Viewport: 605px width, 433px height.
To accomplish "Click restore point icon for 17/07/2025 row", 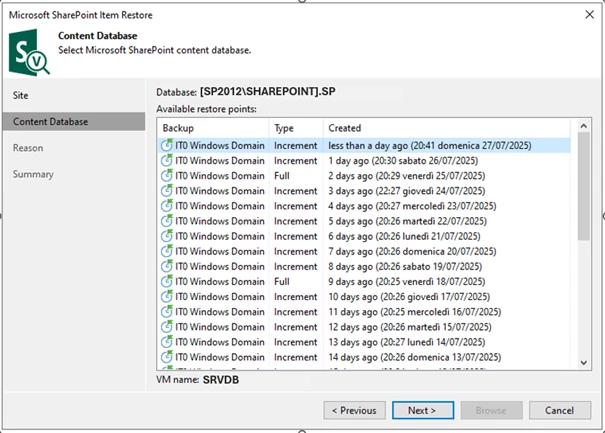I will coord(167,296).
